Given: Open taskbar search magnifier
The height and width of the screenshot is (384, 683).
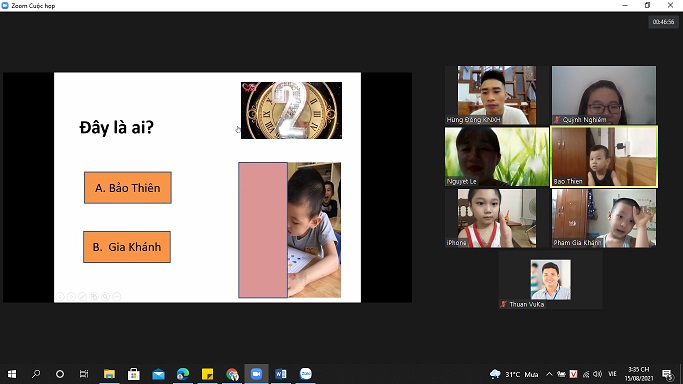Looking at the screenshot, I should coord(36,374).
